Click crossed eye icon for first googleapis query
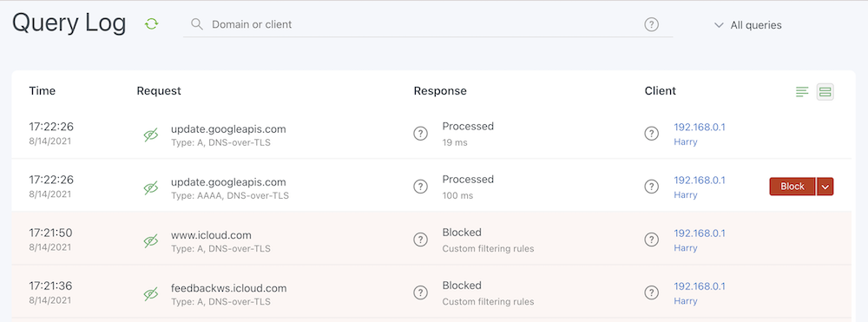 click(150, 135)
